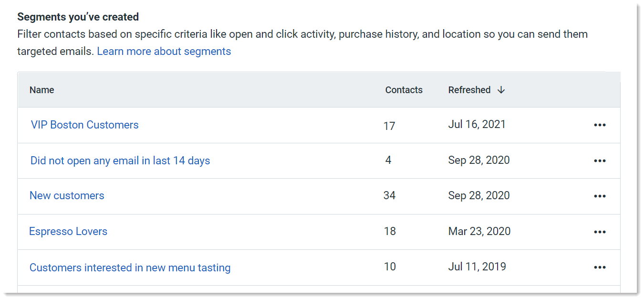Image resolution: width=644 pixels, height=300 pixels.
Task: Select the Jul 11, 2019 refreshed date
Action: (x=477, y=267)
